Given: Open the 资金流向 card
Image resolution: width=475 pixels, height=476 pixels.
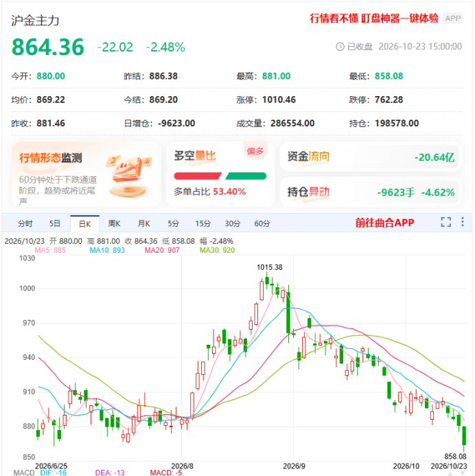Looking at the screenshot, I should (x=371, y=157).
